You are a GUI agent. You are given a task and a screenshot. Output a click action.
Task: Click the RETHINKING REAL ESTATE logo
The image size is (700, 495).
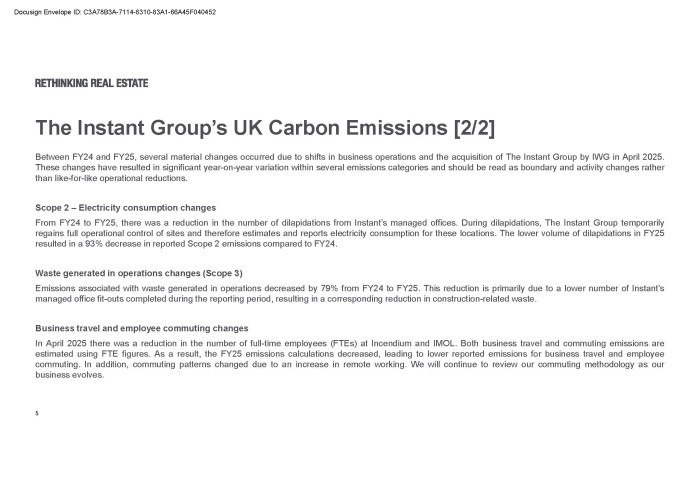92,83
